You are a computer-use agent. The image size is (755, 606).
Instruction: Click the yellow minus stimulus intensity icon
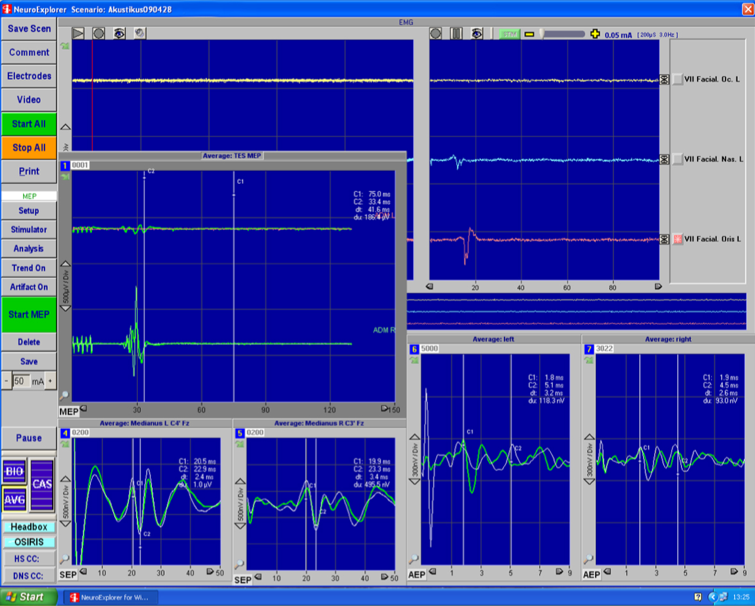pos(529,34)
